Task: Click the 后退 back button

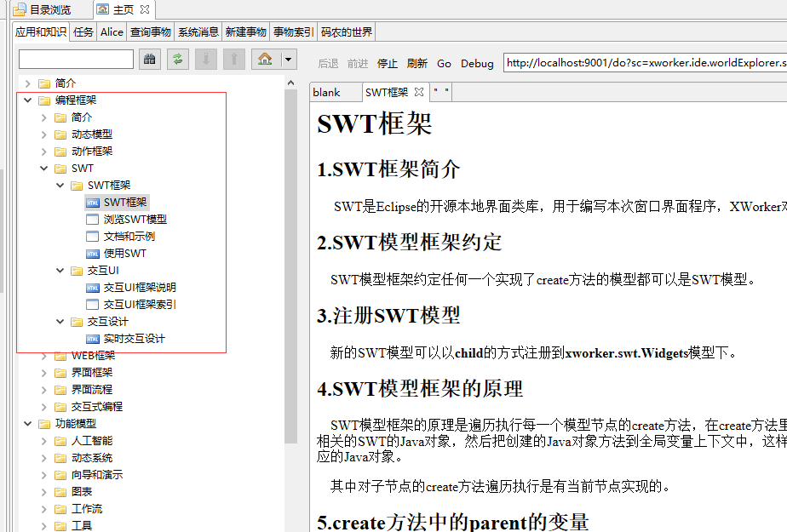Action: [x=328, y=64]
